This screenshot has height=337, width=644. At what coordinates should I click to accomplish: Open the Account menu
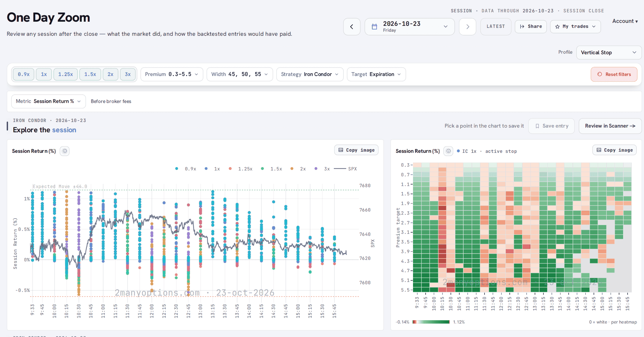click(x=625, y=21)
